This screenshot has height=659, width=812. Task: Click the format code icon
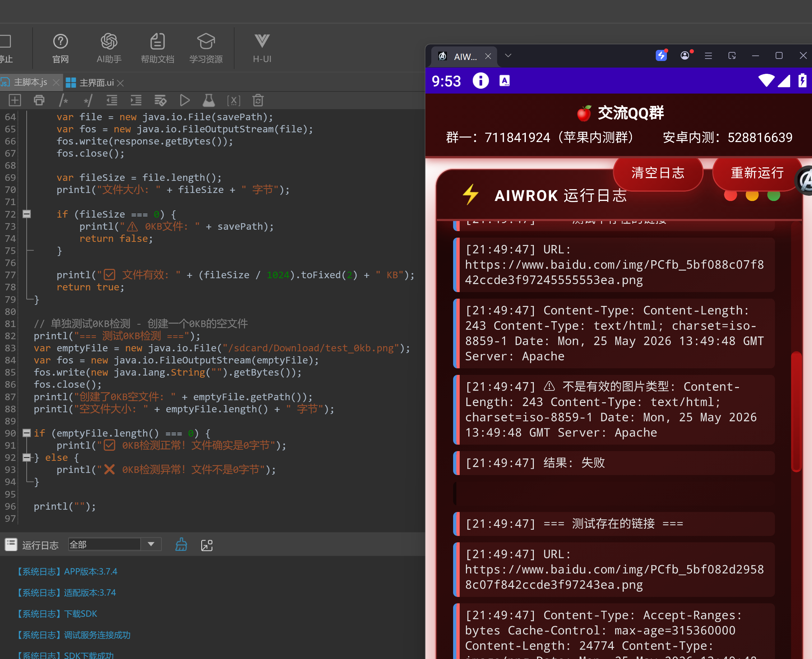(x=160, y=100)
